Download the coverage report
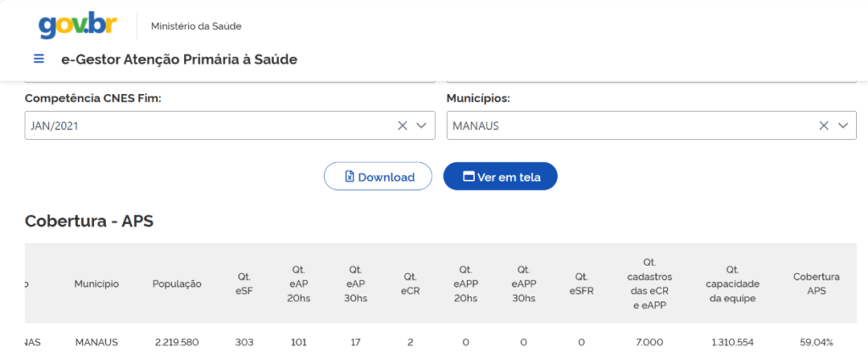Screen dimensions: 868x359 (x=377, y=177)
